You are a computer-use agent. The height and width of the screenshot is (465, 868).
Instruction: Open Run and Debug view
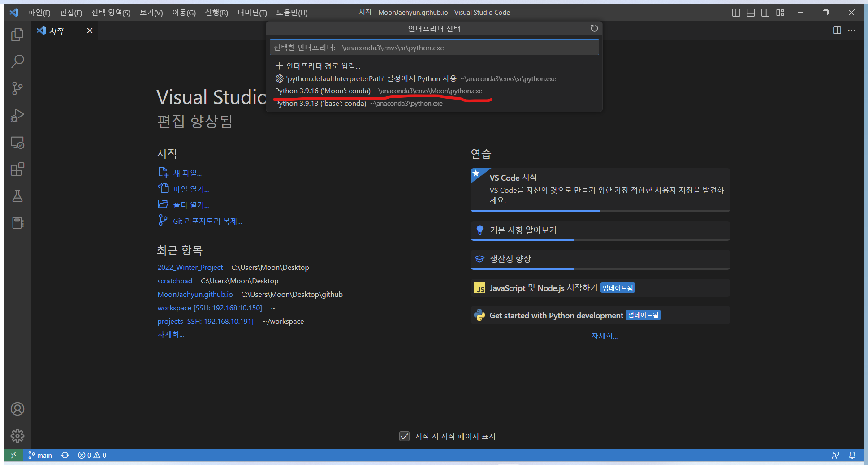[x=17, y=115]
